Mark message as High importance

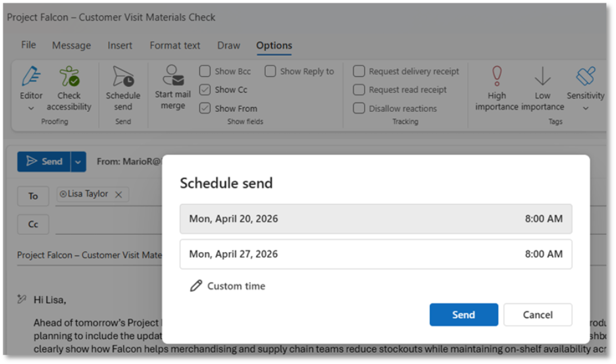point(497,88)
